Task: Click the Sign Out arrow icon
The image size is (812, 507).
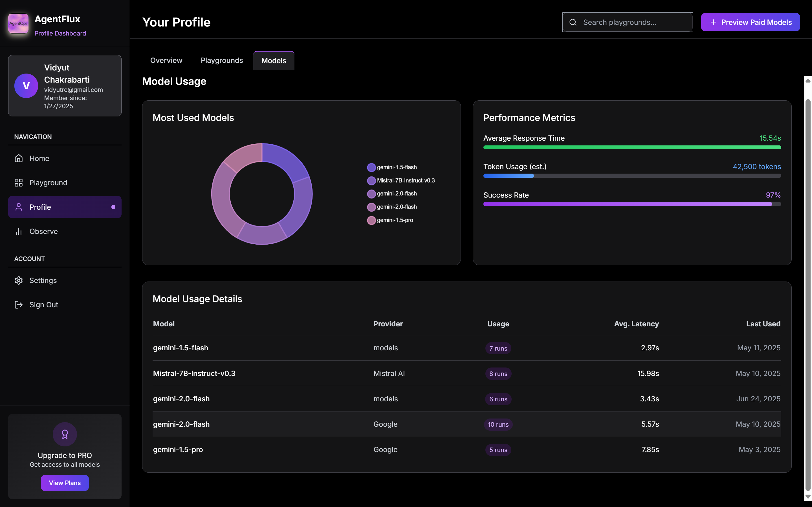Action: [18, 304]
